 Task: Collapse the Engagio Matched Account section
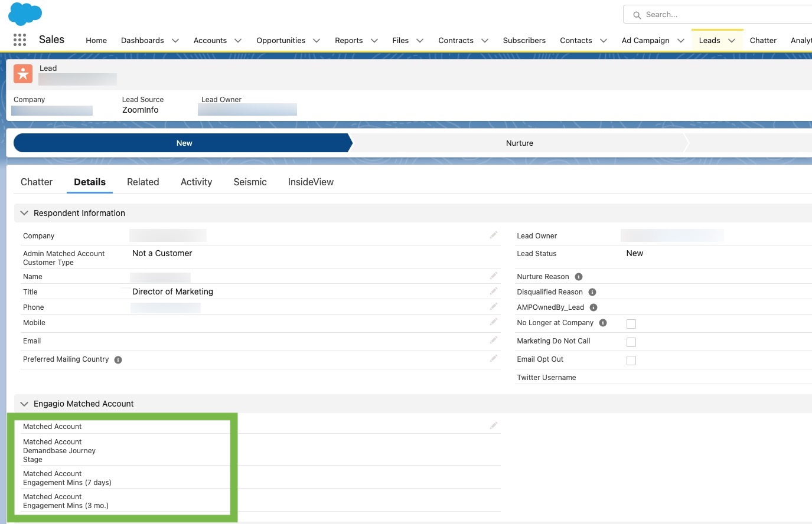[24, 404]
